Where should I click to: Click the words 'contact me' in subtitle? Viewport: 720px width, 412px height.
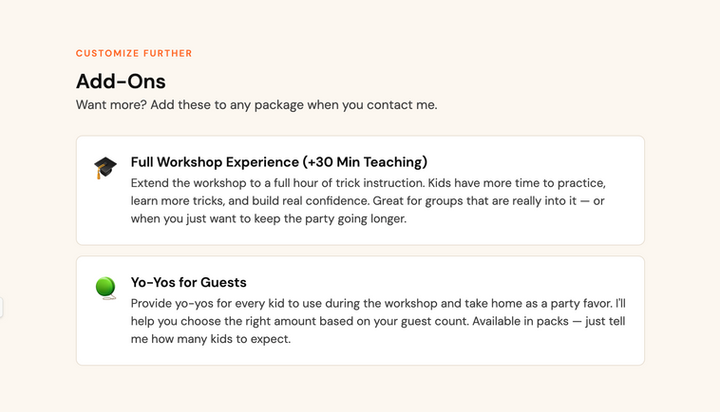401,105
